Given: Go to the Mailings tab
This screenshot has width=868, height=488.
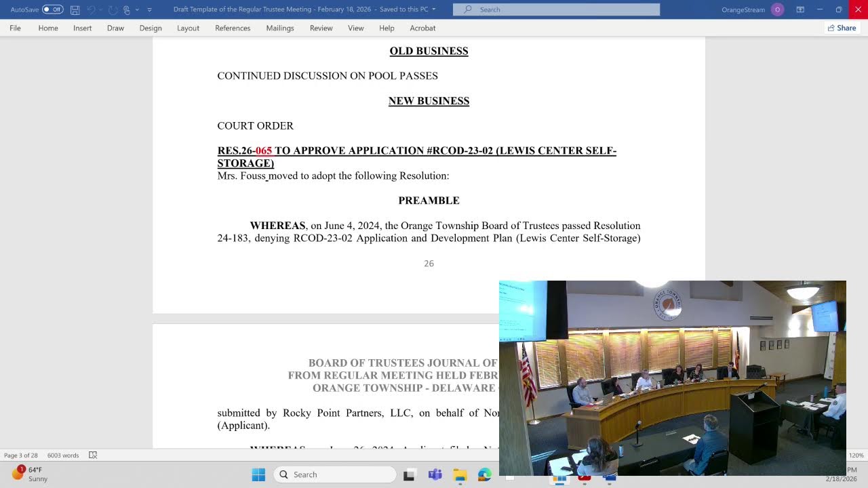Looking at the screenshot, I should (x=280, y=28).
